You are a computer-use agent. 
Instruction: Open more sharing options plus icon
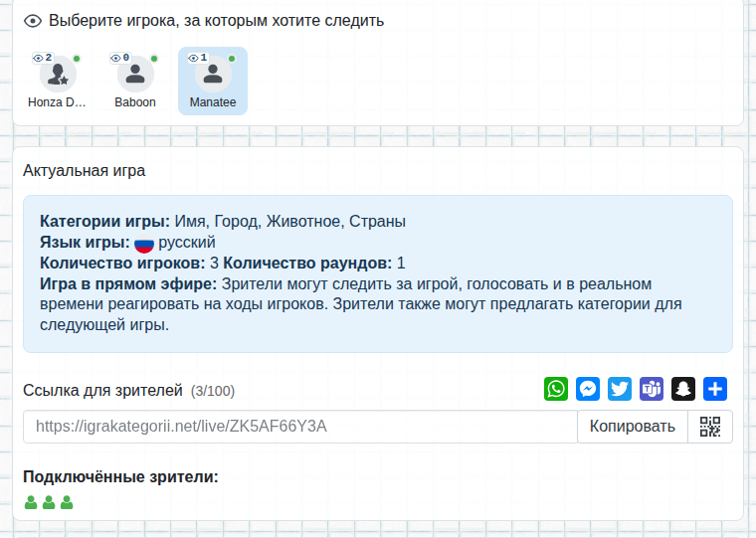coord(715,389)
